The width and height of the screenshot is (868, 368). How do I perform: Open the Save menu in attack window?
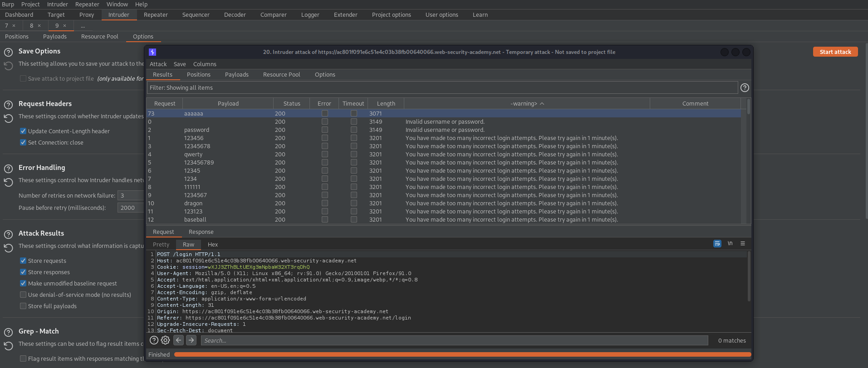pyautogui.click(x=180, y=64)
